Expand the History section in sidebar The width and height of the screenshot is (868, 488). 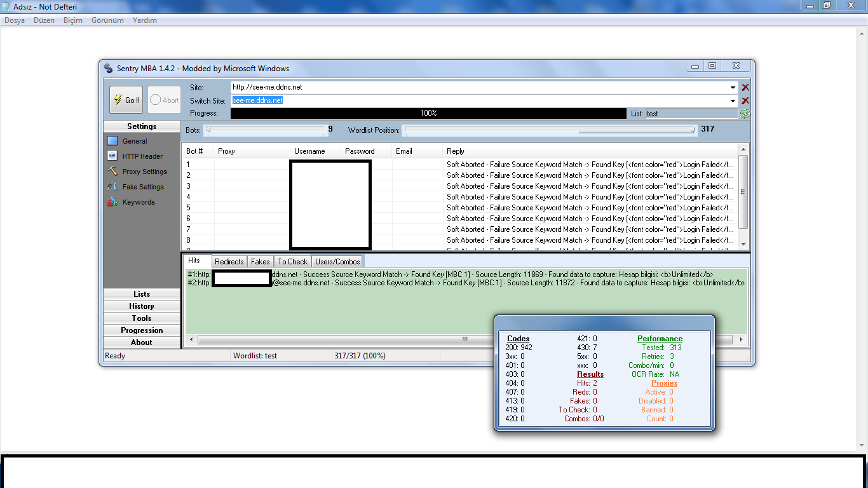point(142,306)
